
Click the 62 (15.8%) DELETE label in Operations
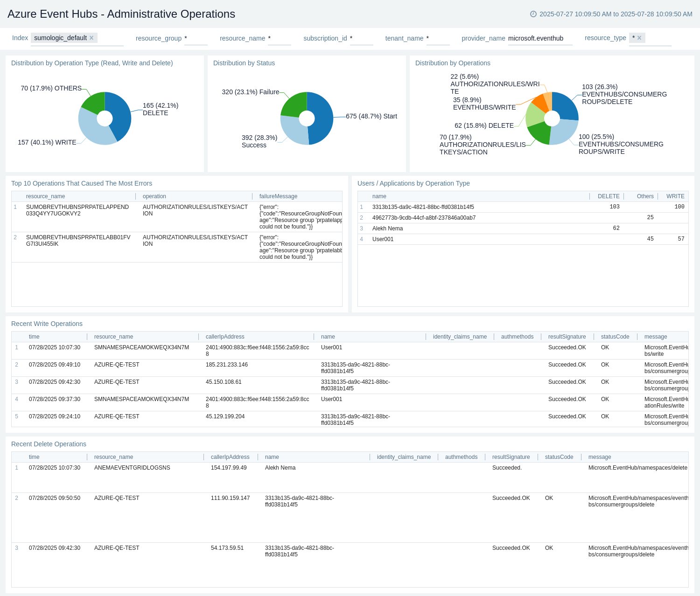coord(484,125)
